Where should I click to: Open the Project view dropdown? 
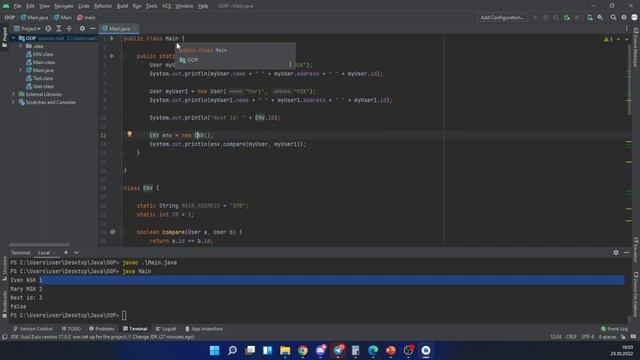pos(27,29)
